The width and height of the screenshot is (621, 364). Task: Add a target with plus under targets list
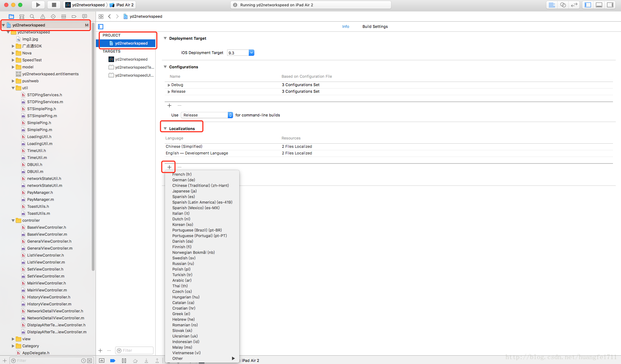point(100,350)
